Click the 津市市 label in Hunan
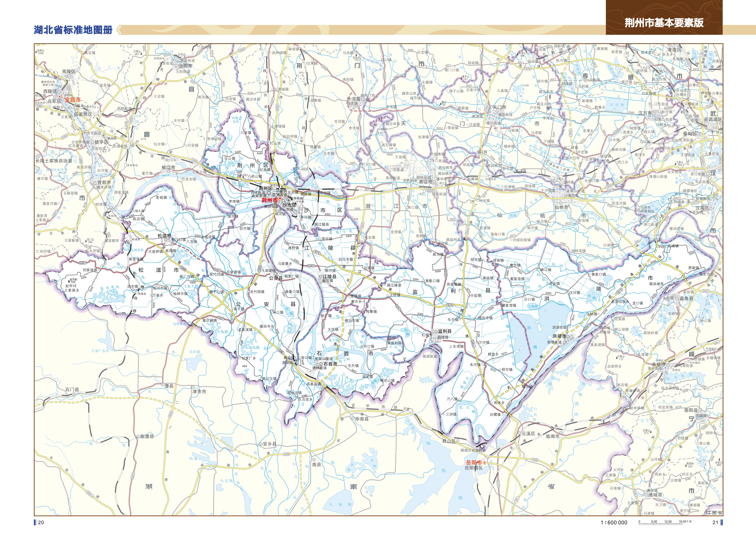The width and height of the screenshot is (756, 545). click(199, 391)
